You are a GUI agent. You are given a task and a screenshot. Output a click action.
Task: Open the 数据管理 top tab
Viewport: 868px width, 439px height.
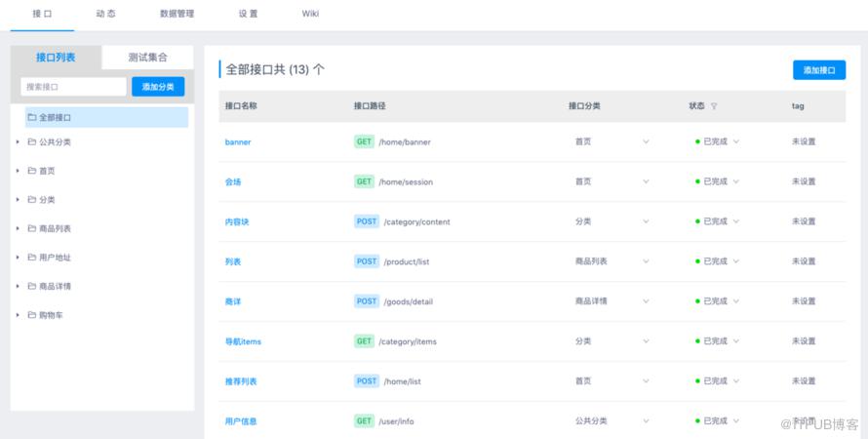click(178, 14)
